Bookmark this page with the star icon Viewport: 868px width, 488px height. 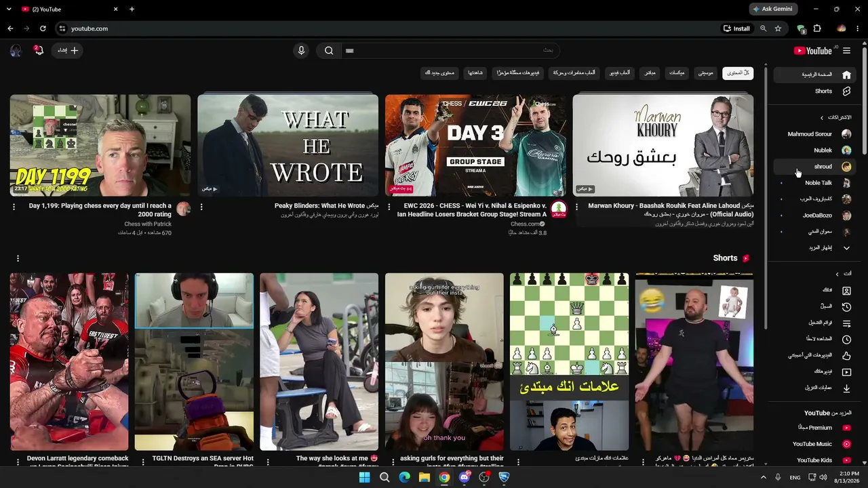(778, 28)
